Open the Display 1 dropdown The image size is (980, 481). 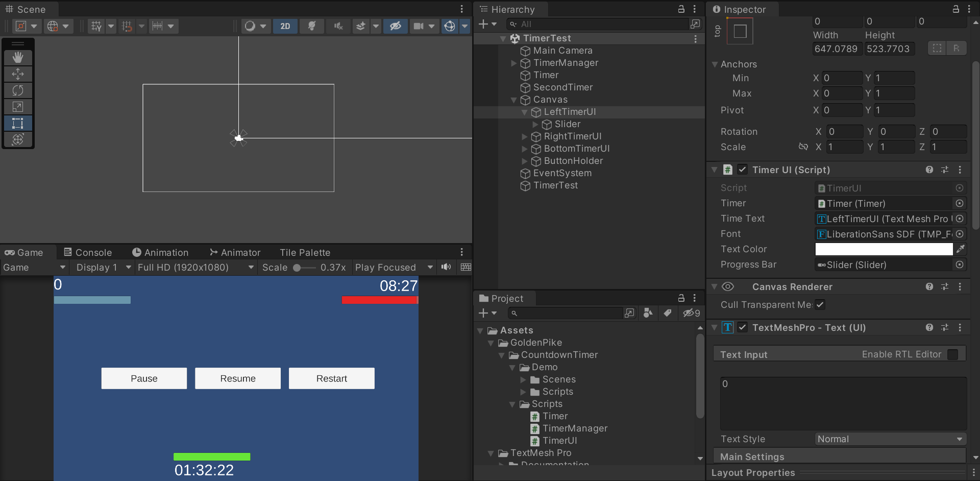[102, 267]
